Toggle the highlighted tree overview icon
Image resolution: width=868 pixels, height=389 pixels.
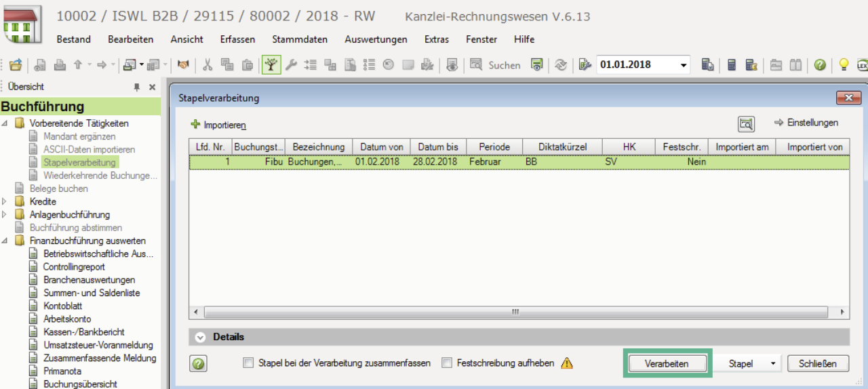tap(271, 65)
